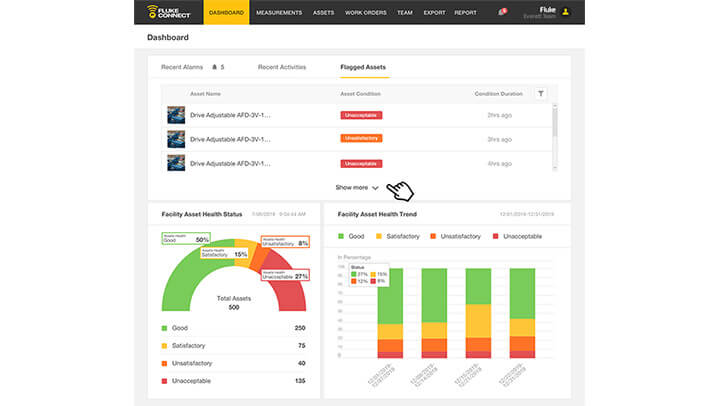Click the 2hrs ago duration cell

coord(500,115)
